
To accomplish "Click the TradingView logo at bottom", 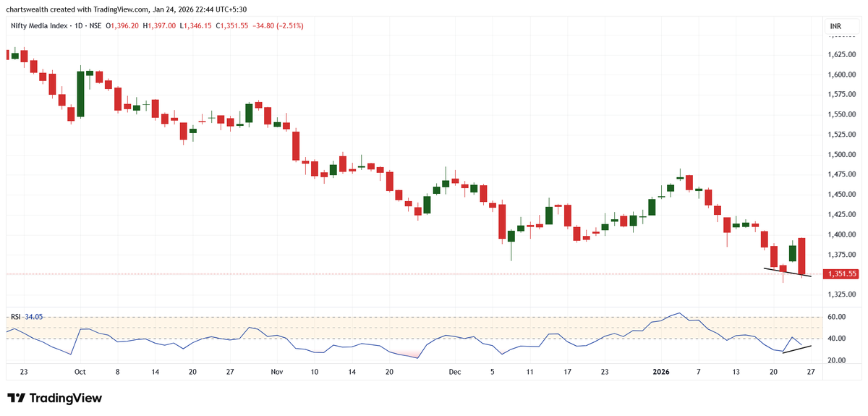I will click(54, 399).
